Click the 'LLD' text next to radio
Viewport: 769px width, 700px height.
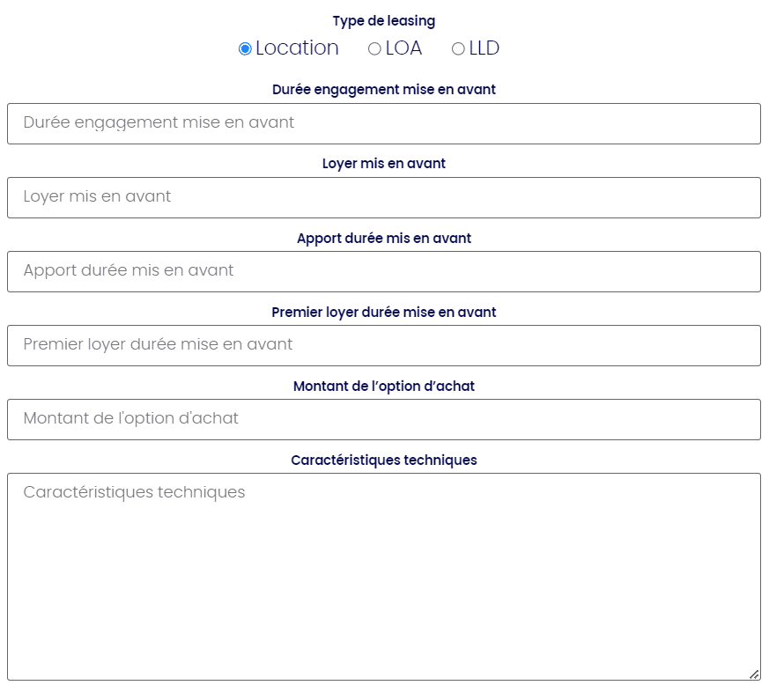click(484, 48)
